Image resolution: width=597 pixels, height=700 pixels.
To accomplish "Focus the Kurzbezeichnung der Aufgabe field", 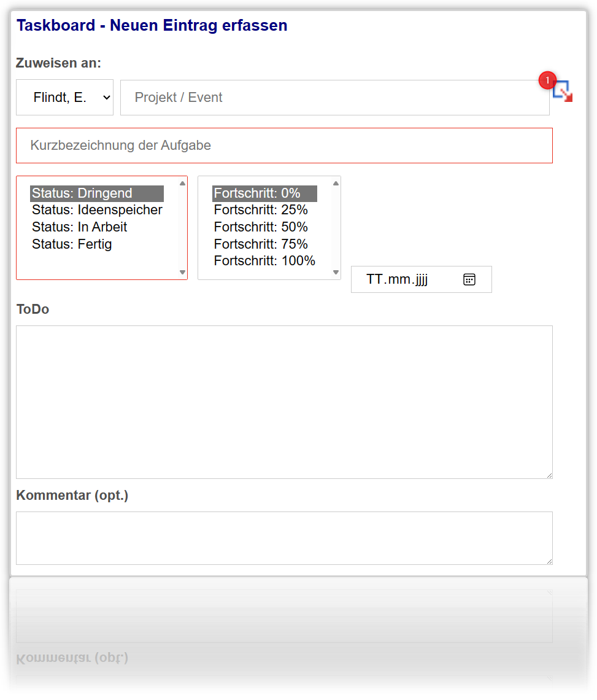I will pyautogui.click(x=284, y=146).
